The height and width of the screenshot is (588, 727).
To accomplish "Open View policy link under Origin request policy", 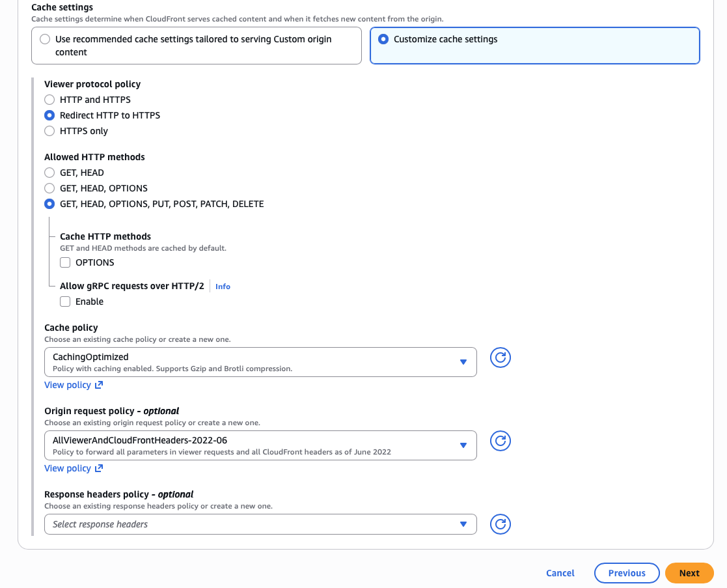I will pos(74,468).
